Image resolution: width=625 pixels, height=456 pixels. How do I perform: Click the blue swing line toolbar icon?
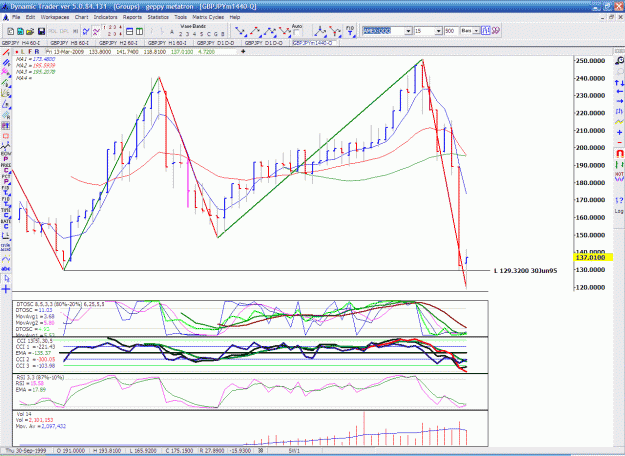pyautogui.click(x=86, y=31)
